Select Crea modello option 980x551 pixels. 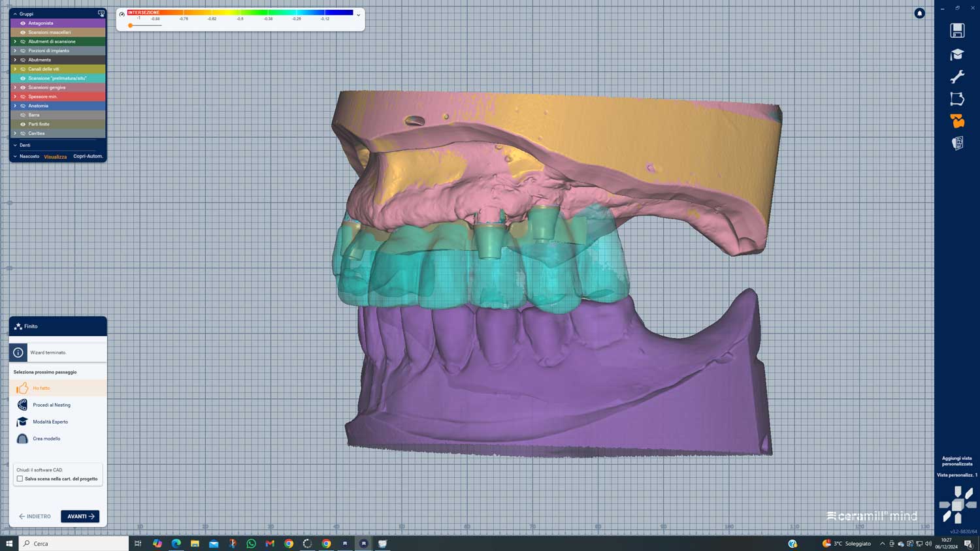(46, 439)
